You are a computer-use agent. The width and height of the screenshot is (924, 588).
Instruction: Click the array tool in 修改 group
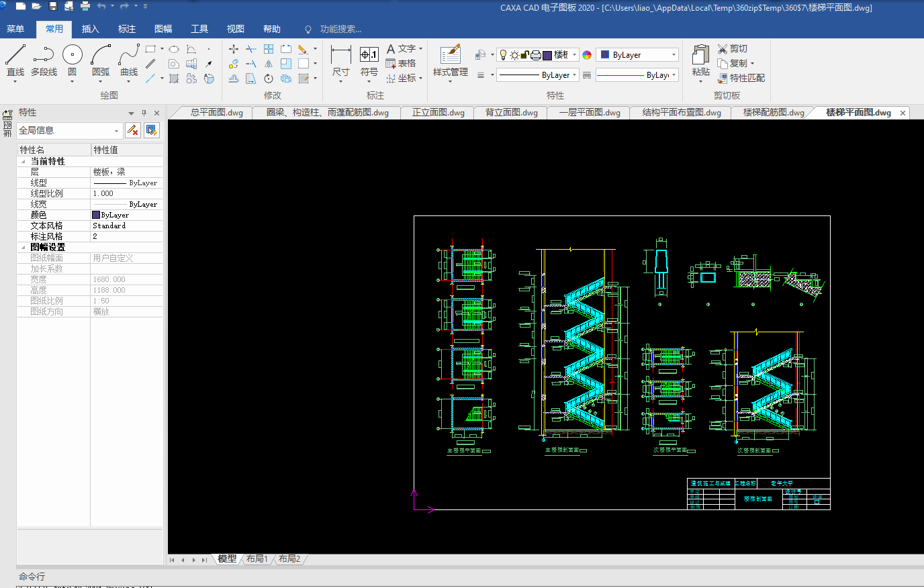coord(269,49)
